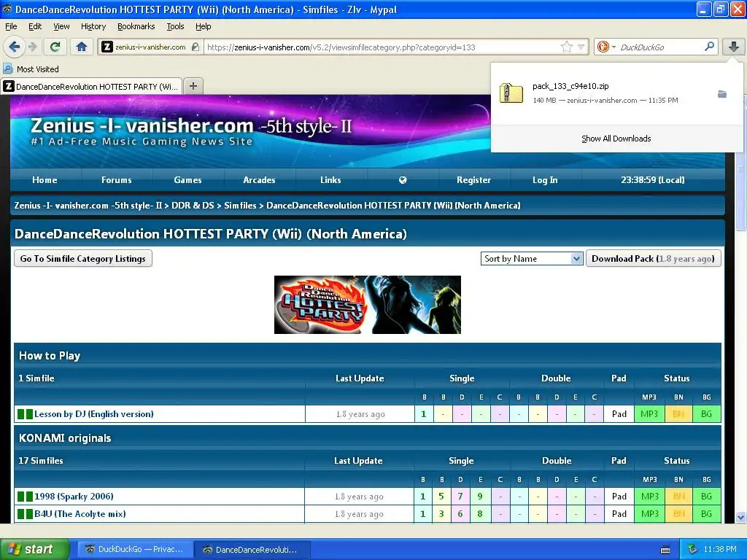747x560 pixels.
Task: Switch to the DuckDuckGo taskbar window
Action: (135, 550)
